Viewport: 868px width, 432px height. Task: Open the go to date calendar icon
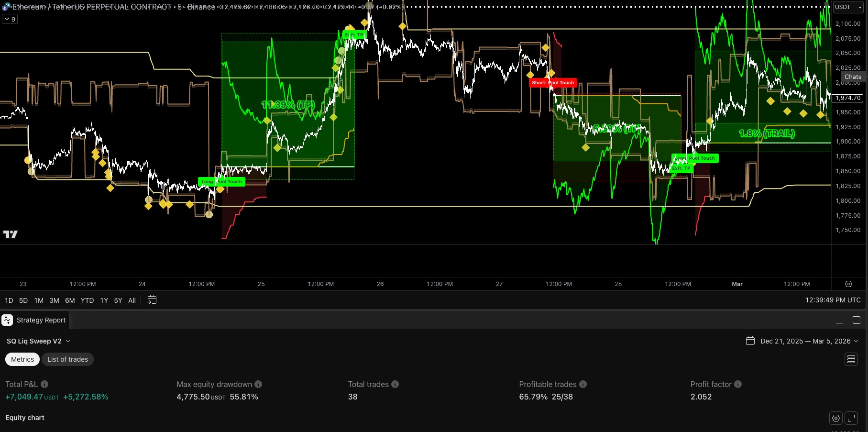[152, 300]
